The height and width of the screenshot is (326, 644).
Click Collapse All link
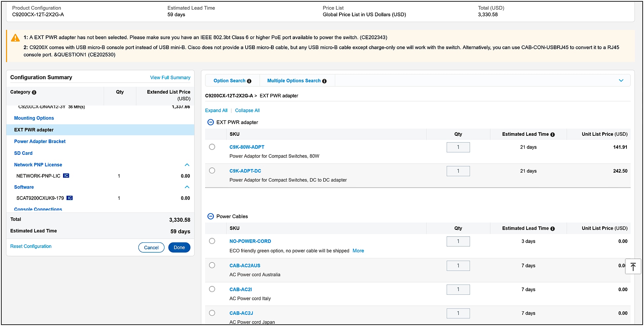(x=248, y=111)
